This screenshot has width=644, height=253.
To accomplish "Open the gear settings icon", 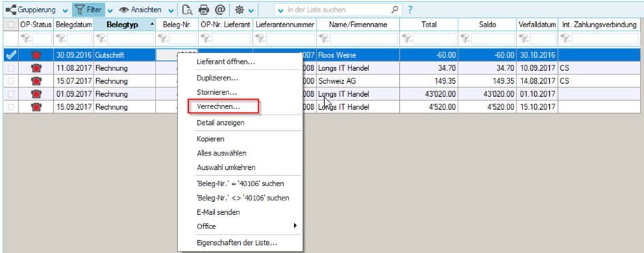I will coord(239,10).
